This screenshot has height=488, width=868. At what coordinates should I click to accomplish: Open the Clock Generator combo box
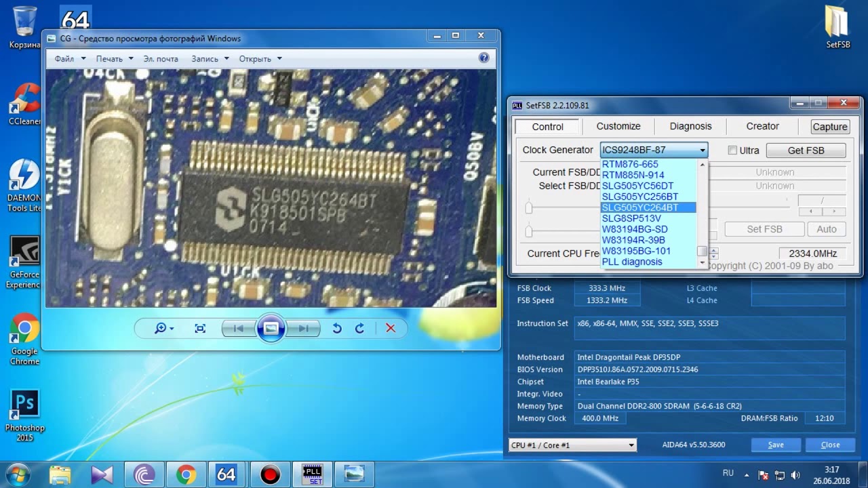click(x=654, y=150)
